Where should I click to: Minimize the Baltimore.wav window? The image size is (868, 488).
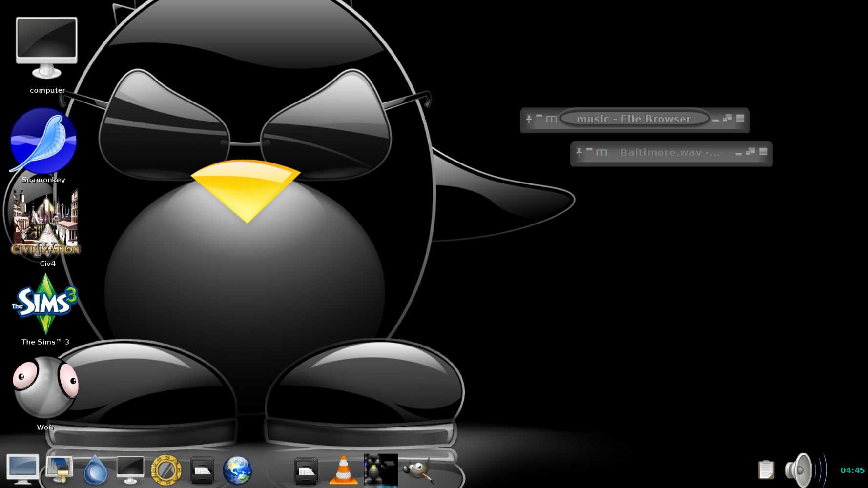point(738,154)
